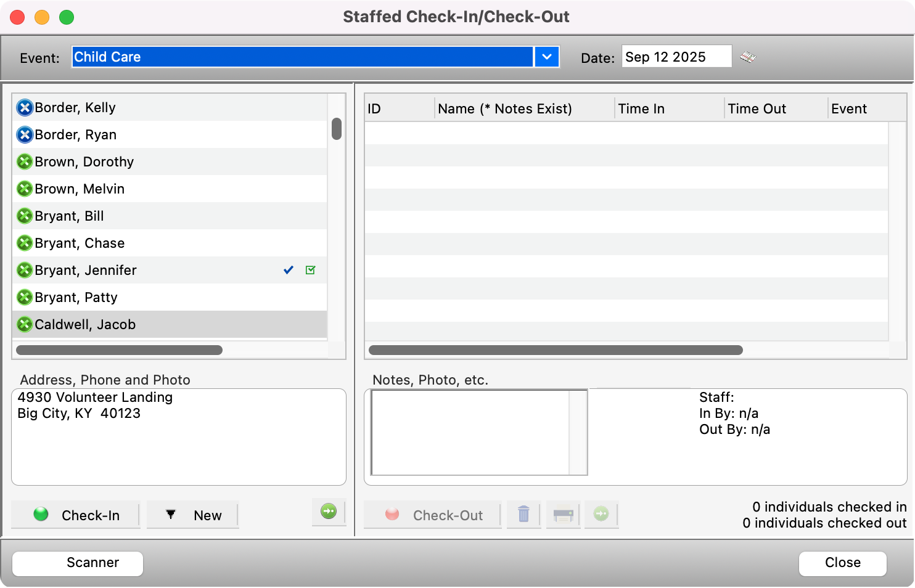This screenshot has width=915, height=588.
Task: Click the blue checkmark beside Bryant, Jennifer
Action: click(x=287, y=270)
